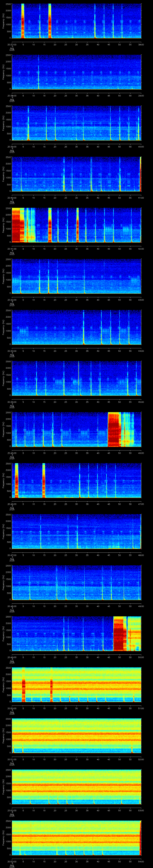The width and height of the screenshot is (153, 868).
Task: Open the spectrogram panel starting at 20:39:00
Action: click(x=76, y=123)
